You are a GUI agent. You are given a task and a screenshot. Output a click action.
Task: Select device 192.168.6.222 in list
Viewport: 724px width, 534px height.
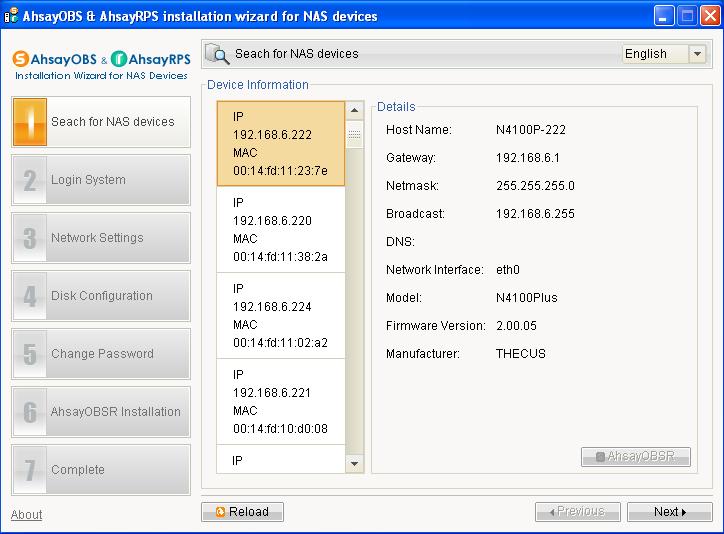pyautogui.click(x=281, y=144)
